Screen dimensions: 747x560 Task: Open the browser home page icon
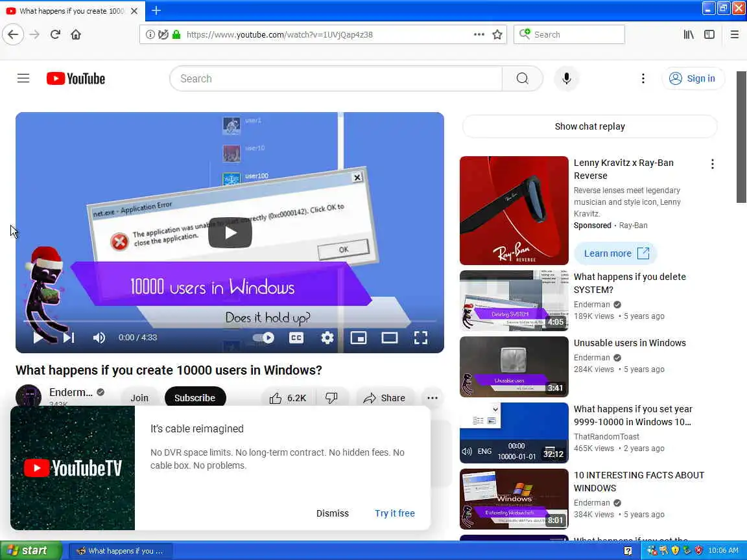pyautogui.click(x=76, y=34)
